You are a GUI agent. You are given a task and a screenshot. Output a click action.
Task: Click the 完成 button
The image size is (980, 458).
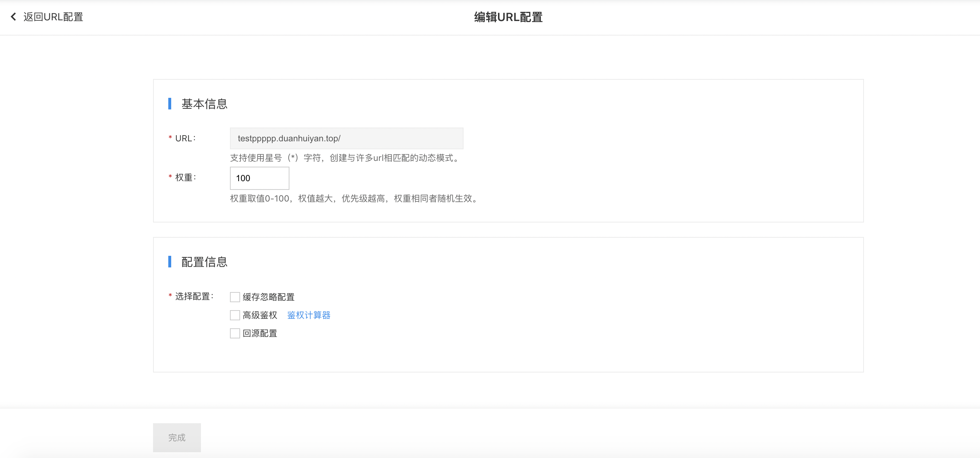(x=177, y=437)
